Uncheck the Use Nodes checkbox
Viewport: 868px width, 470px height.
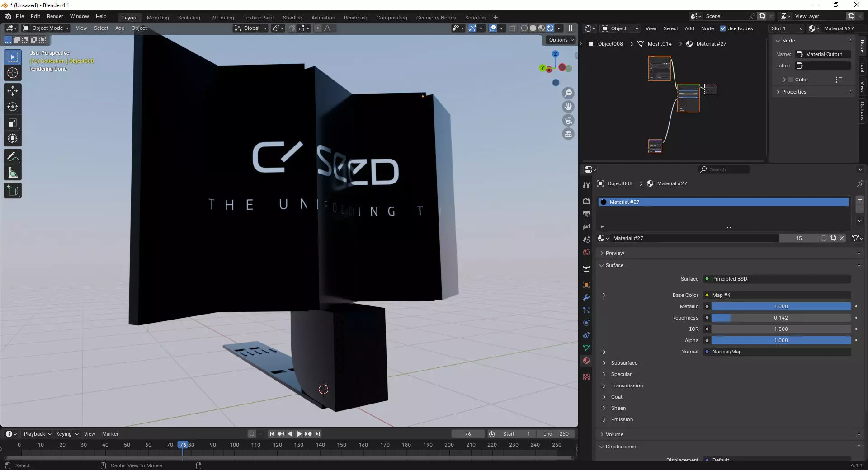723,28
